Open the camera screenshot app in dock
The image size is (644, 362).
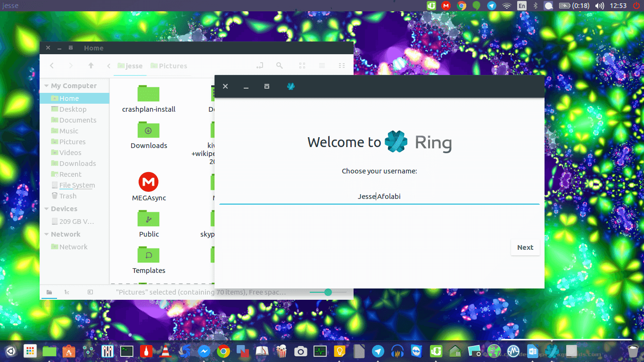(300, 351)
